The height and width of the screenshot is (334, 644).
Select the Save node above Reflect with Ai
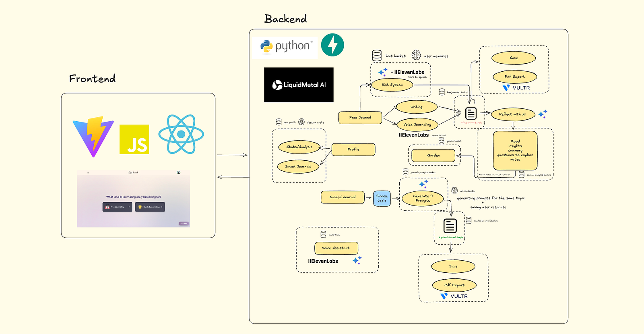tap(514, 58)
